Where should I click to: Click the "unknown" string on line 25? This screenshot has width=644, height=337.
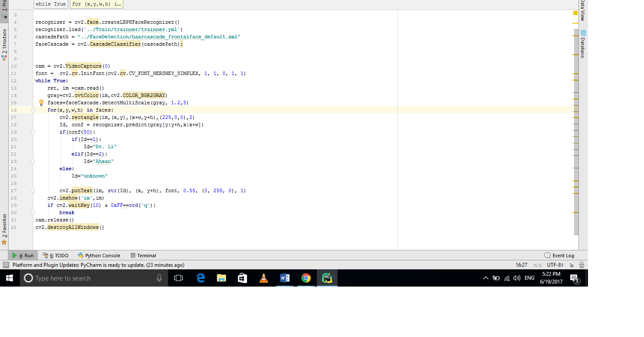[x=94, y=176]
